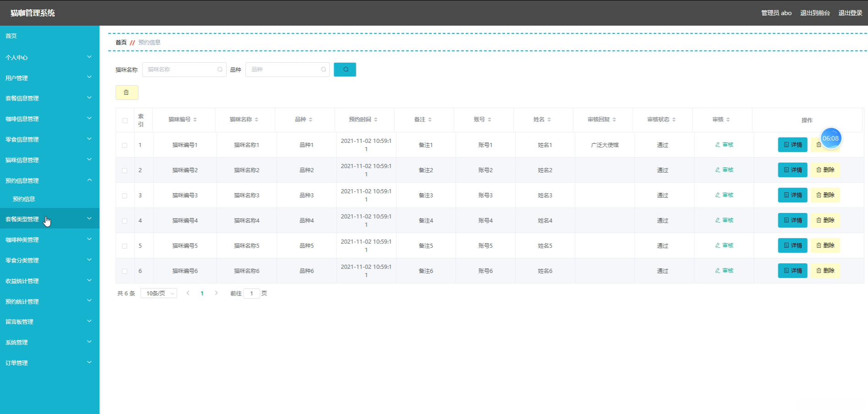Go to next page arrow
Viewport: 868px width, 414px height.
(x=216, y=293)
